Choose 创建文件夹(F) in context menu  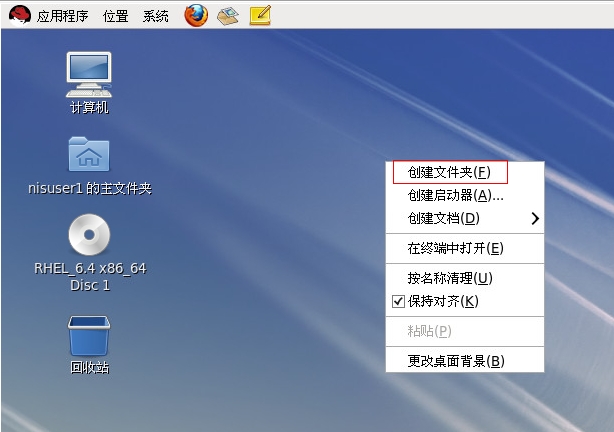coord(465,172)
